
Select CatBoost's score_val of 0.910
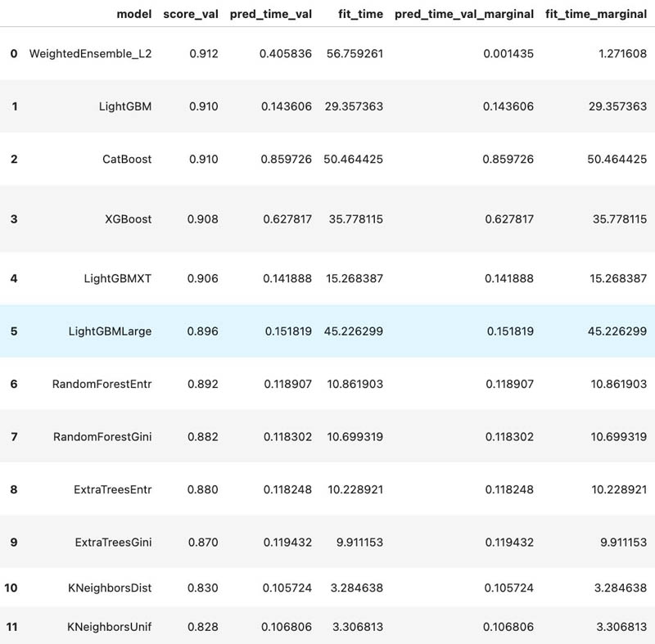click(x=204, y=159)
